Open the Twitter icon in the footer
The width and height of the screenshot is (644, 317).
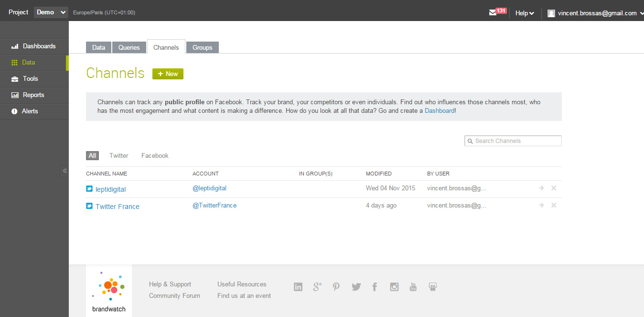click(356, 287)
